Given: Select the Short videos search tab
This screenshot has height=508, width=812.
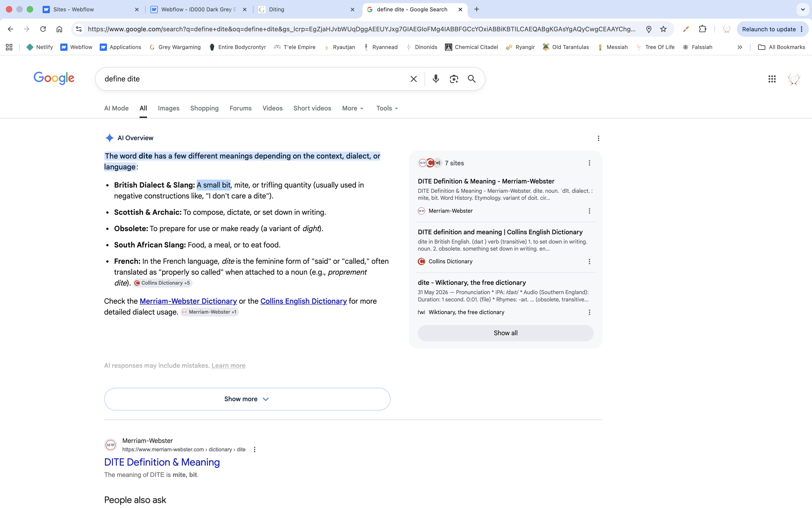Looking at the screenshot, I should tap(312, 108).
